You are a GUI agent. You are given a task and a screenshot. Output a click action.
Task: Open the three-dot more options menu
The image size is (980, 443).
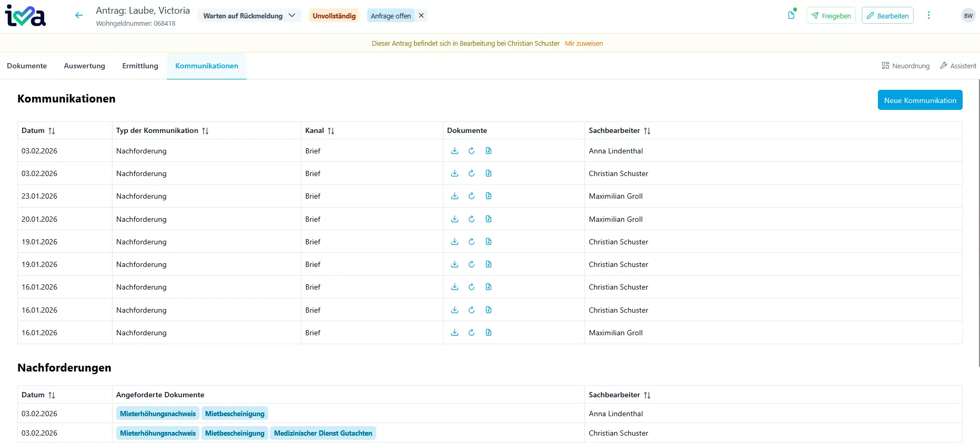point(928,16)
